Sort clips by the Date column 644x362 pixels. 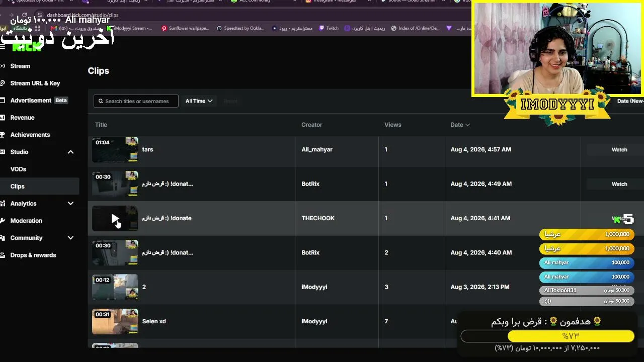click(x=460, y=125)
